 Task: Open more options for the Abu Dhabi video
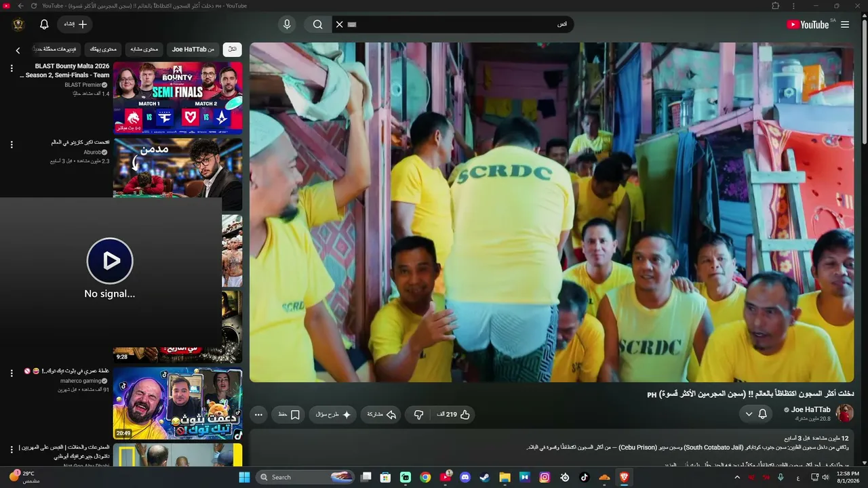click(x=12, y=449)
